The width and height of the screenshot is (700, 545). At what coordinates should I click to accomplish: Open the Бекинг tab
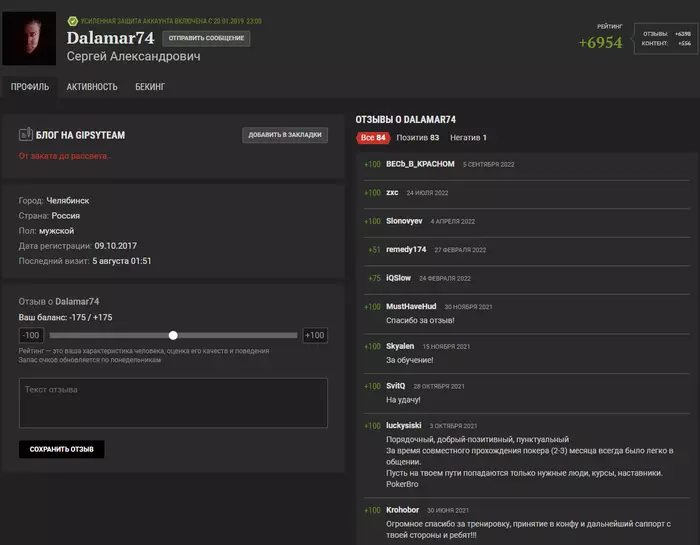(x=150, y=87)
